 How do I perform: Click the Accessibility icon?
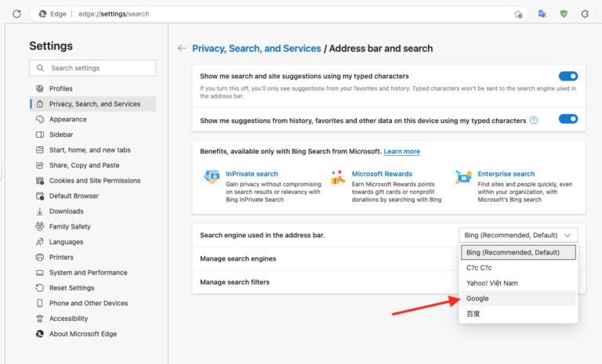click(39, 319)
